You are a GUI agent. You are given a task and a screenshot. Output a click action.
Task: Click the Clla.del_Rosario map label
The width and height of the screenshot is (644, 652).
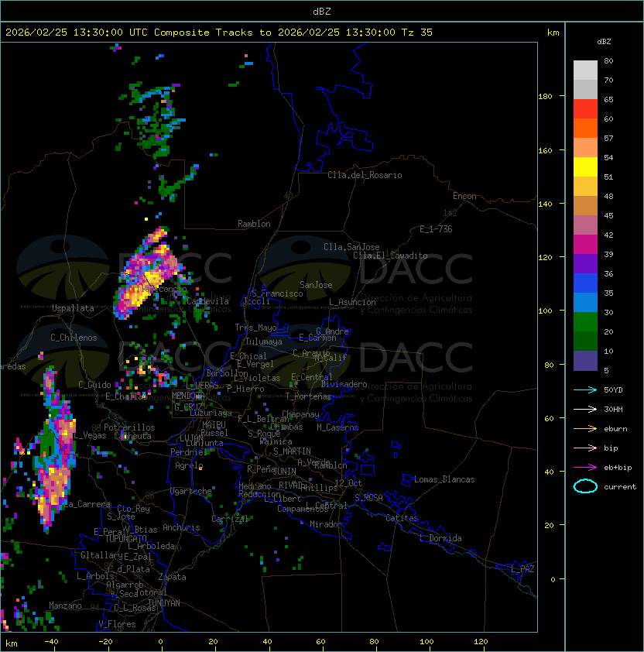pos(365,175)
